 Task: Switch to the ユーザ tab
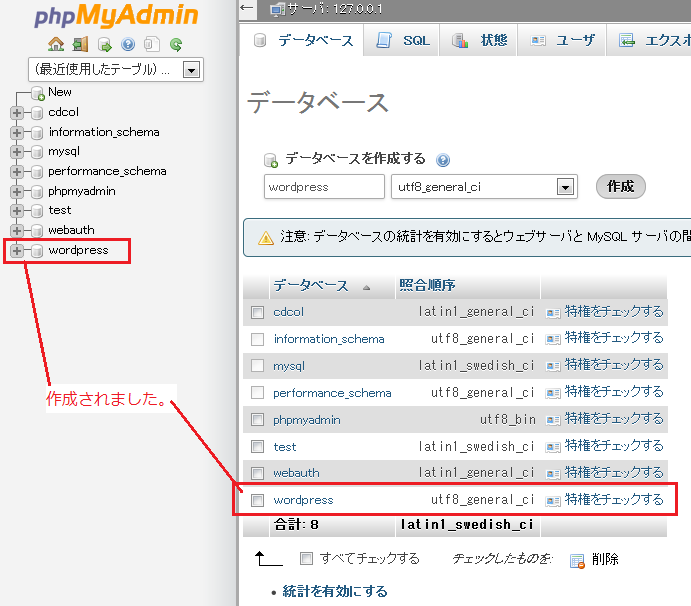pyautogui.click(x=562, y=41)
